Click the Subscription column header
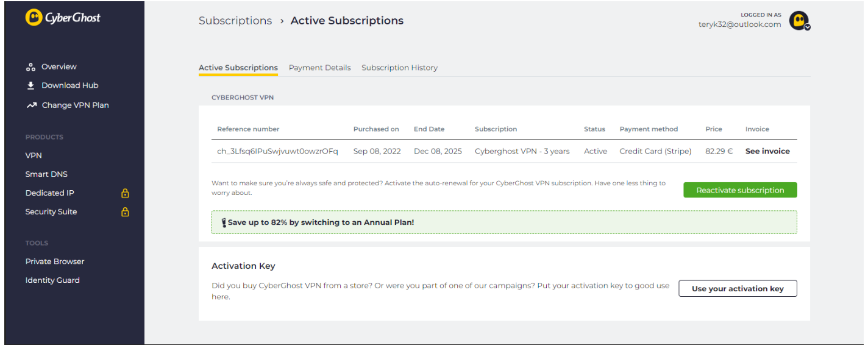This screenshot has height=348, width=868. 496,129
